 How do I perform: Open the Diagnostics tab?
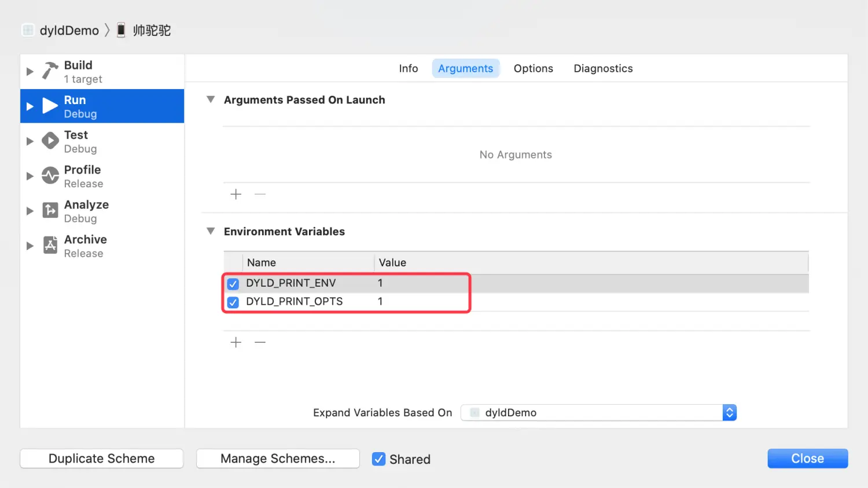tap(603, 68)
